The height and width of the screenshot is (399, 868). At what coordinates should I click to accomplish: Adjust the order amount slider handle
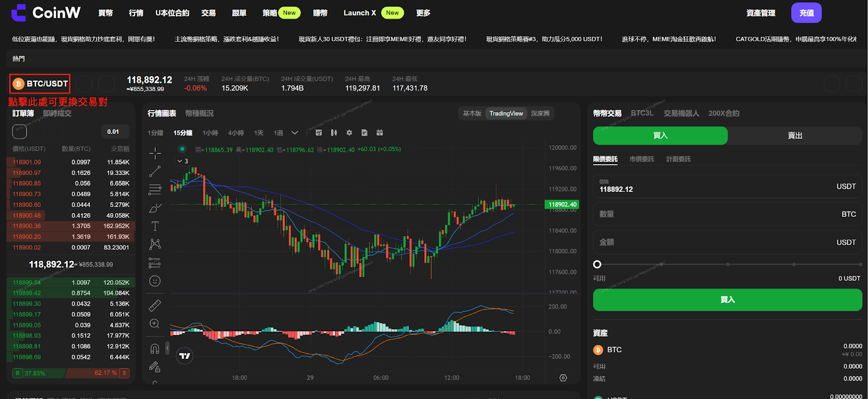(597, 265)
